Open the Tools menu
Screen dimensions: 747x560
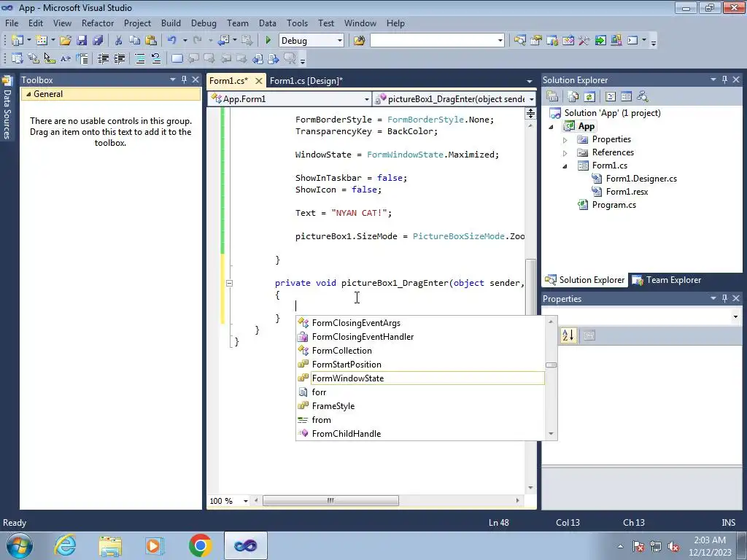click(298, 23)
